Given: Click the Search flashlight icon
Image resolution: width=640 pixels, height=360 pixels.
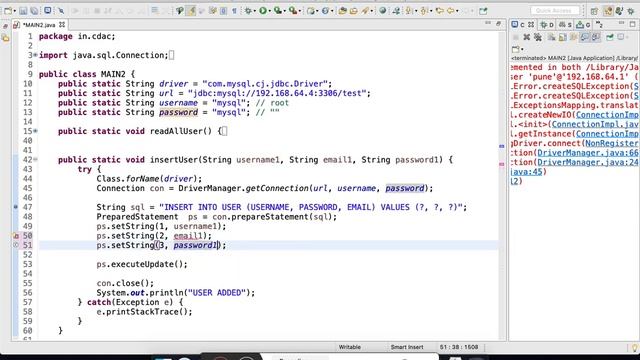Looking at the screenshot, I should pos(365,11).
